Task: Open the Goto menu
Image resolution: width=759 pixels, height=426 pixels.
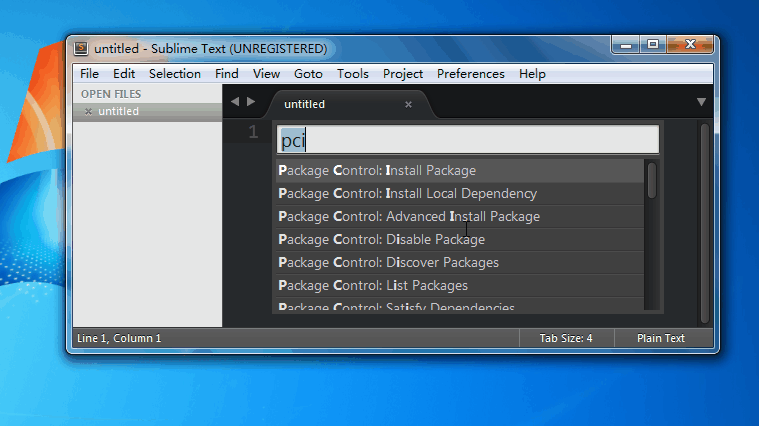Action: tap(308, 74)
